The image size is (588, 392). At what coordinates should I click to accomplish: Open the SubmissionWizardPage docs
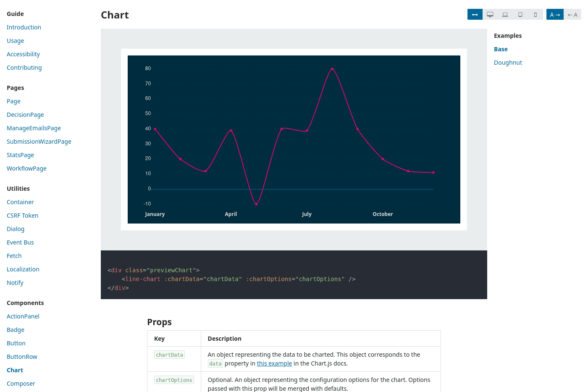tap(39, 141)
